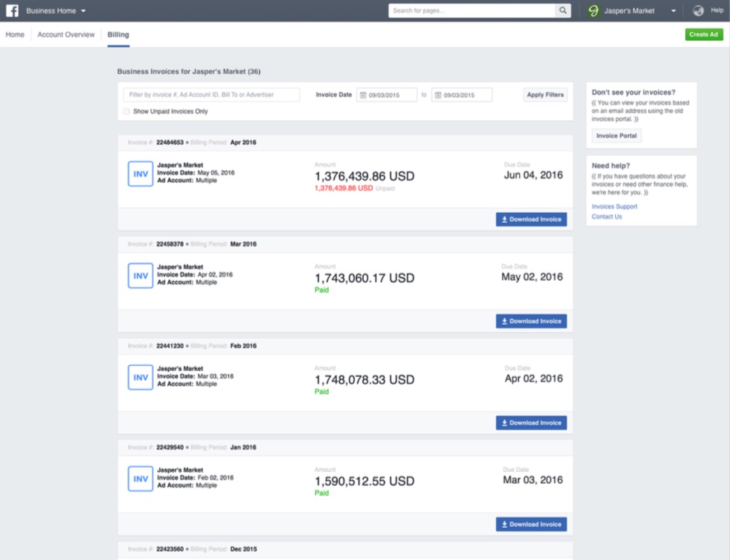Open the globe notifications icon

click(x=698, y=10)
